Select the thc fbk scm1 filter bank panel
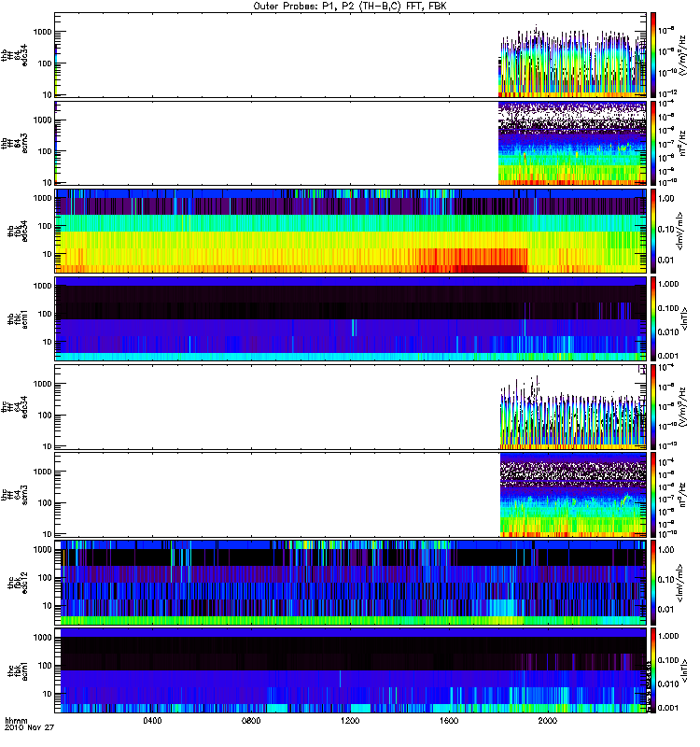This screenshot has height=747, width=700. coord(351,670)
